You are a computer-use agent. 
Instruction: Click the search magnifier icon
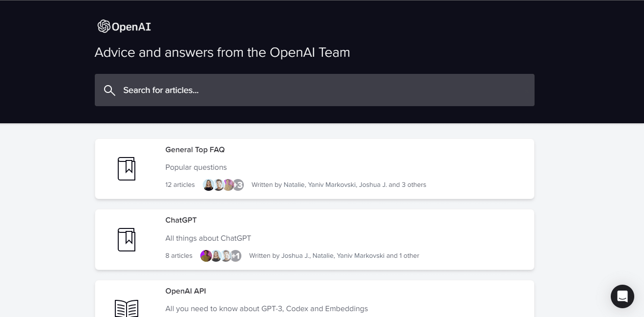pos(109,90)
